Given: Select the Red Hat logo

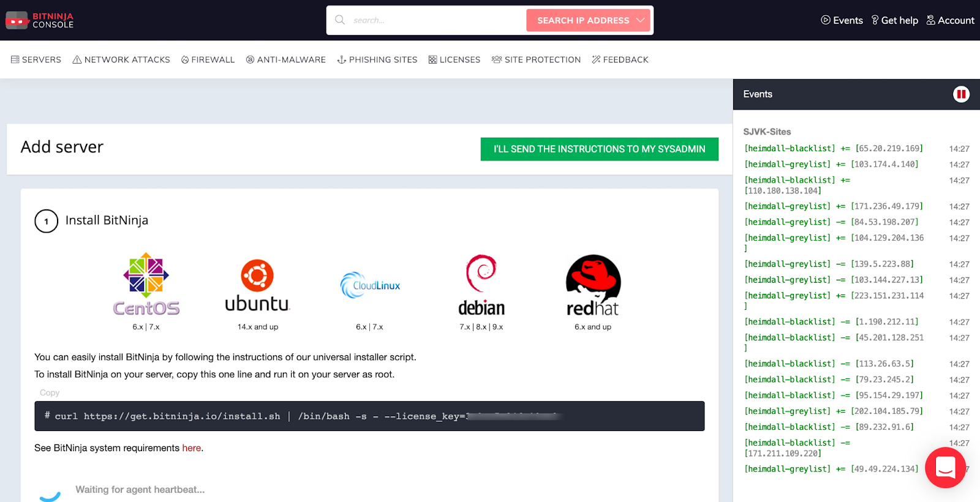Looking at the screenshot, I should click(x=593, y=285).
